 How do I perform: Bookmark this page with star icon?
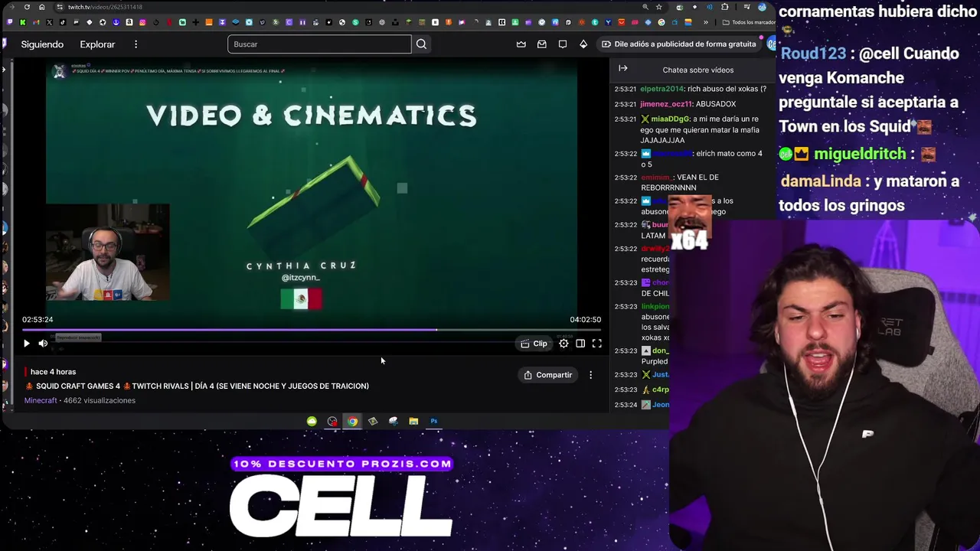pos(658,7)
